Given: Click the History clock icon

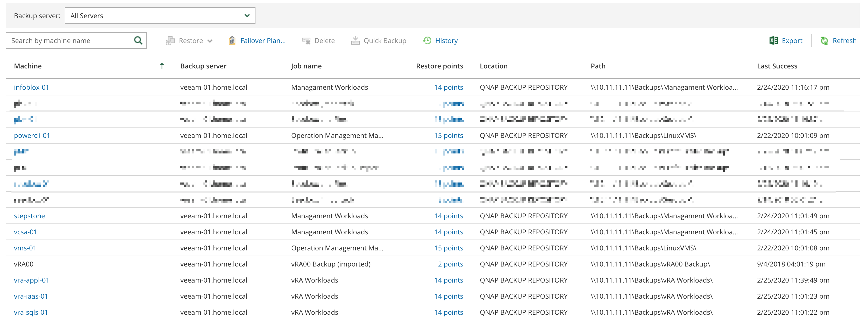Looking at the screenshot, I should point(427,40).
